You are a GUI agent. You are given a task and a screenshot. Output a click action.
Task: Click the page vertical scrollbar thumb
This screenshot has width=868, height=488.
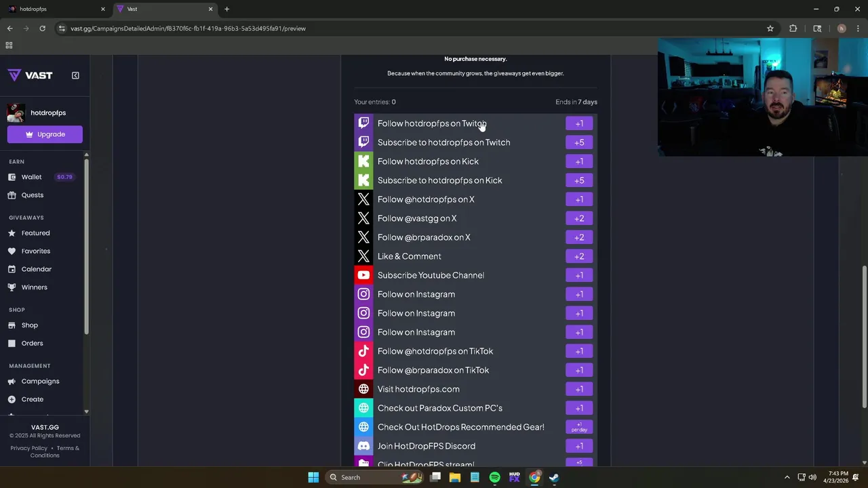[864, 337]
